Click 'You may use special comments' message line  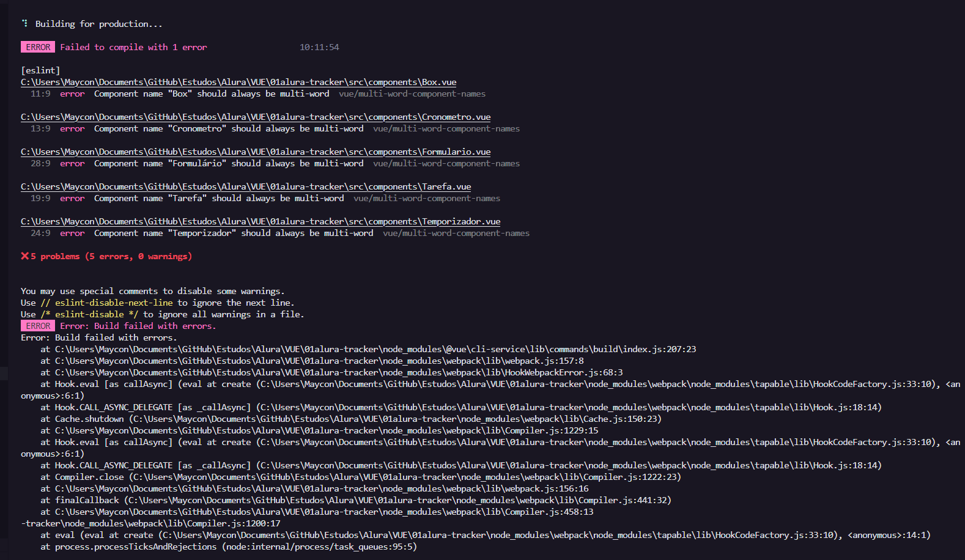click(153, 291)
